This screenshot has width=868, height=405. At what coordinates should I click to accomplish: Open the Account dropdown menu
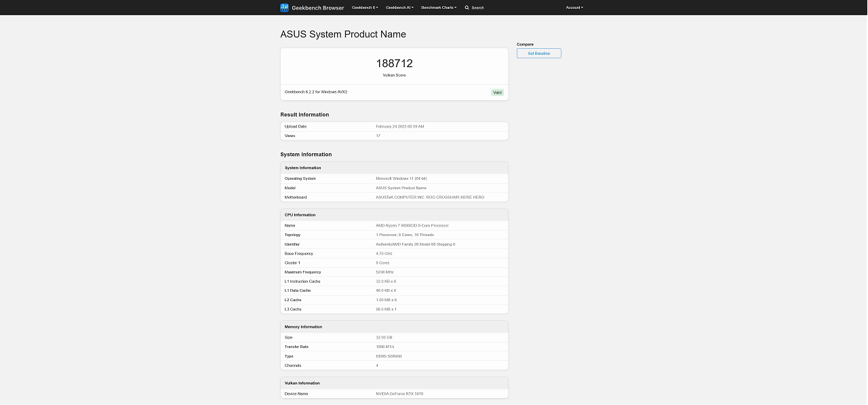574,7
